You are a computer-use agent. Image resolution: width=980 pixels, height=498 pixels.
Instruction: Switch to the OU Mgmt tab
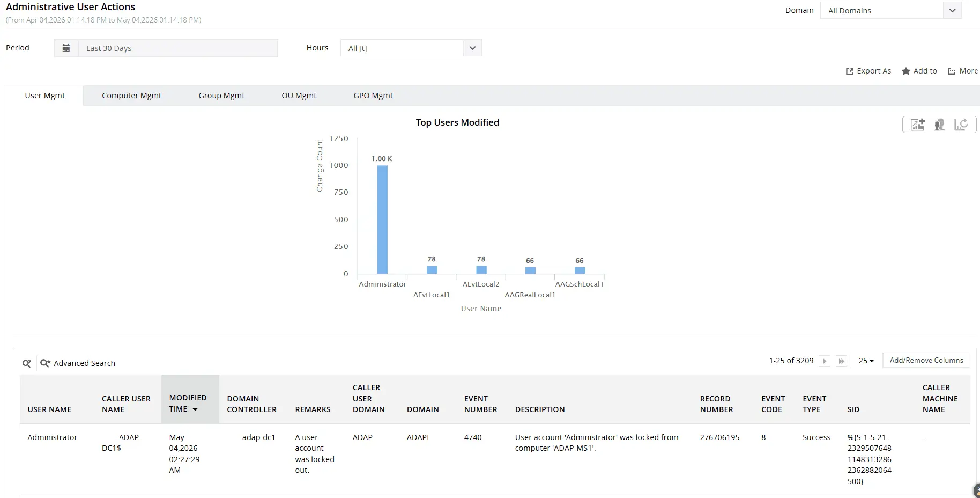pyautogui.click(x=299, y=96)
